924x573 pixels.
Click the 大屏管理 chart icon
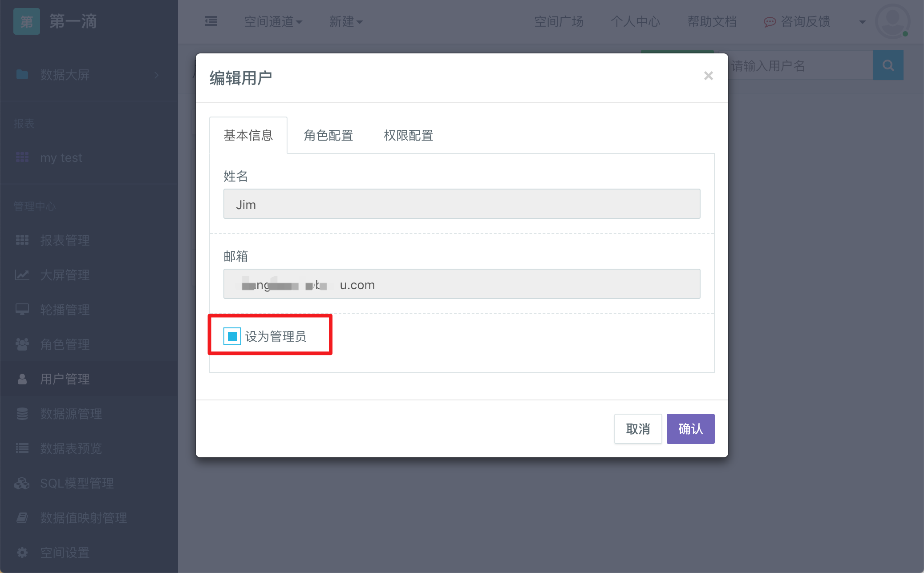(22, 274)
